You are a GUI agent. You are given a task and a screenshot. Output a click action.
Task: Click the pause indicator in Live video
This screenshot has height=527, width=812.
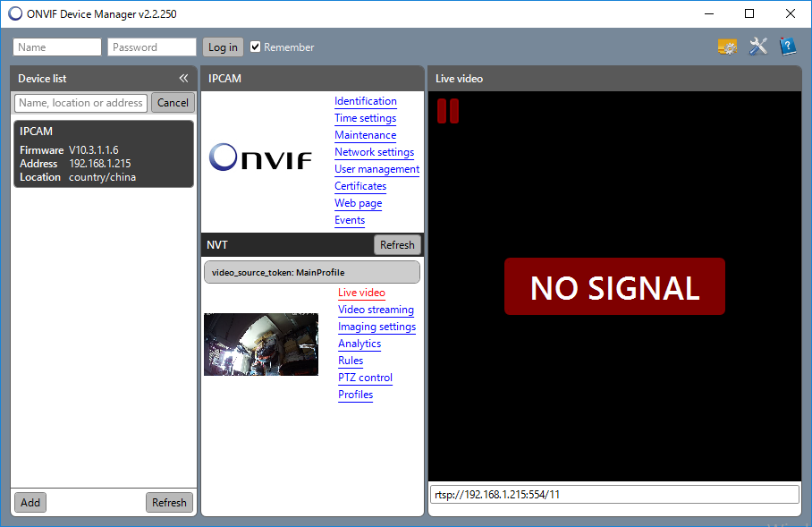coord(448,111)
